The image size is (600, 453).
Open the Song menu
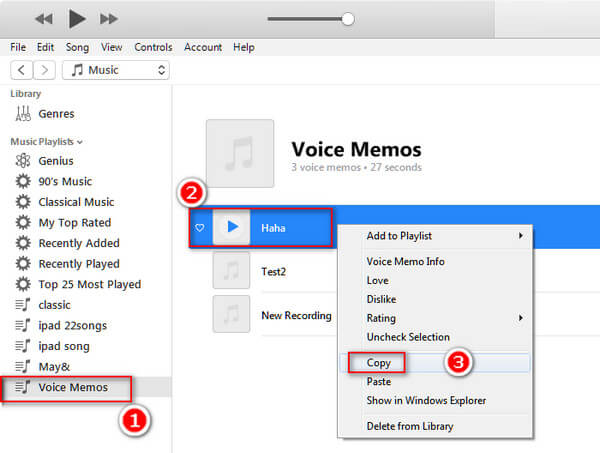coord(77,47)
